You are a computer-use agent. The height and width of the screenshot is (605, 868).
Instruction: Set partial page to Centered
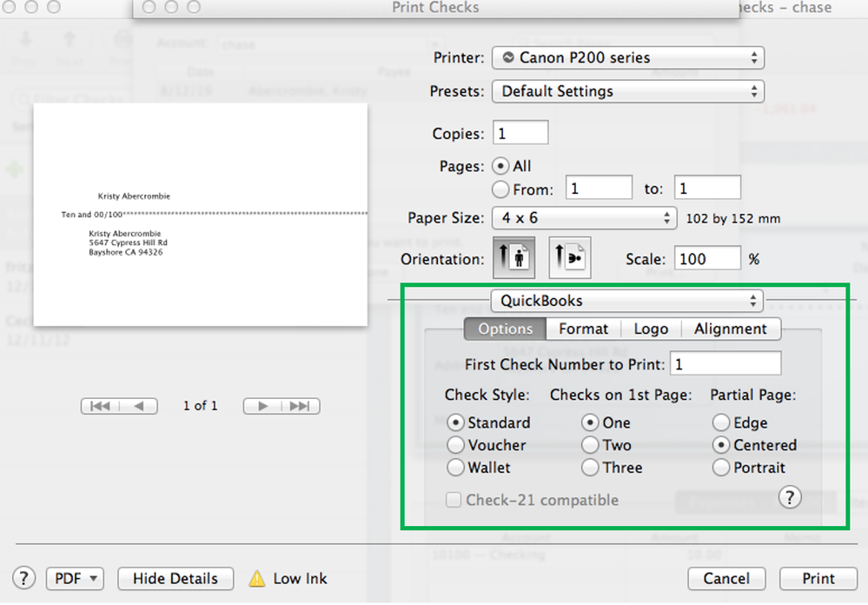click(721, 445)
